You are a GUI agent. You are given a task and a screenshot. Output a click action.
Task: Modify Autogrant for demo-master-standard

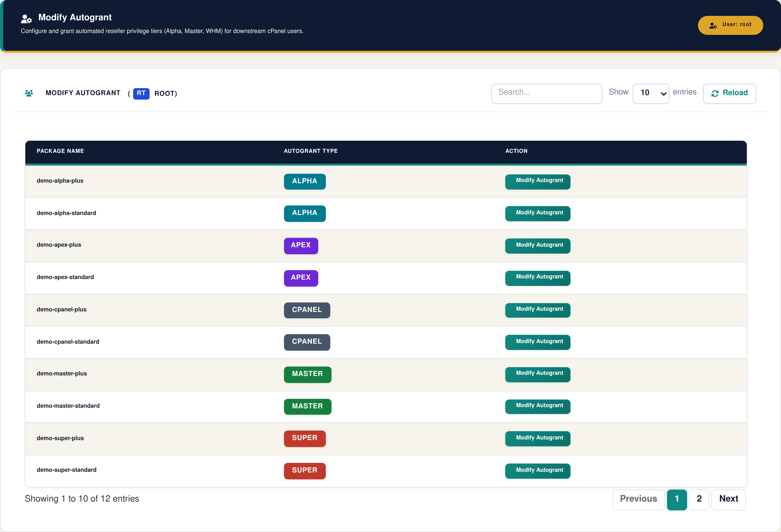click(x=537, y=406)
